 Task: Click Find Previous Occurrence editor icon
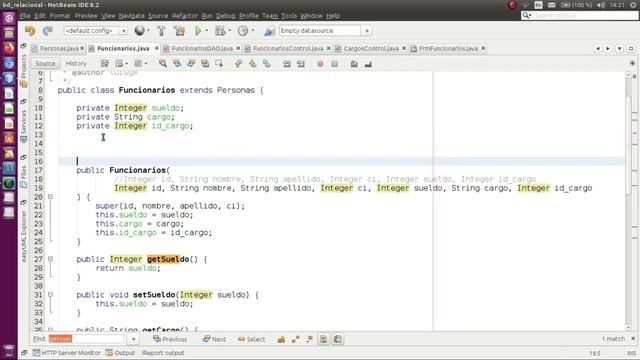click(x=177, y=64)
